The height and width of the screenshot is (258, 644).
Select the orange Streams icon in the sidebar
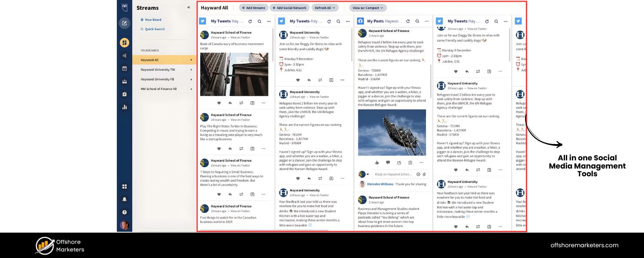point(125,43)
